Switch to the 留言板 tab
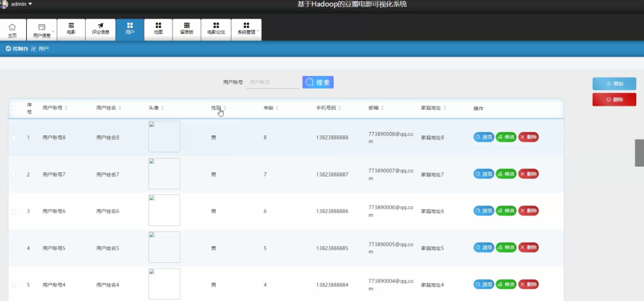 (187, 30)
